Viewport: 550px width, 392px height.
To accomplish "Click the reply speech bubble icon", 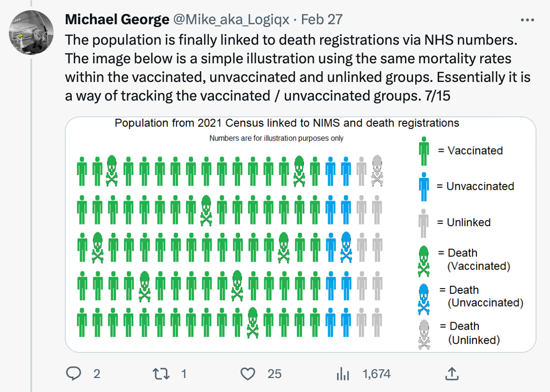I will pyautogui.click(x=74, y=373).
